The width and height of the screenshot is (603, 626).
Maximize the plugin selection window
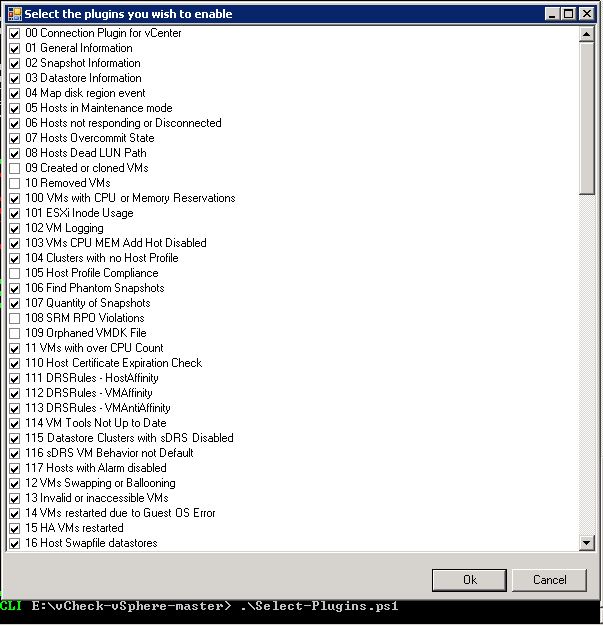(x=568, y=13)
